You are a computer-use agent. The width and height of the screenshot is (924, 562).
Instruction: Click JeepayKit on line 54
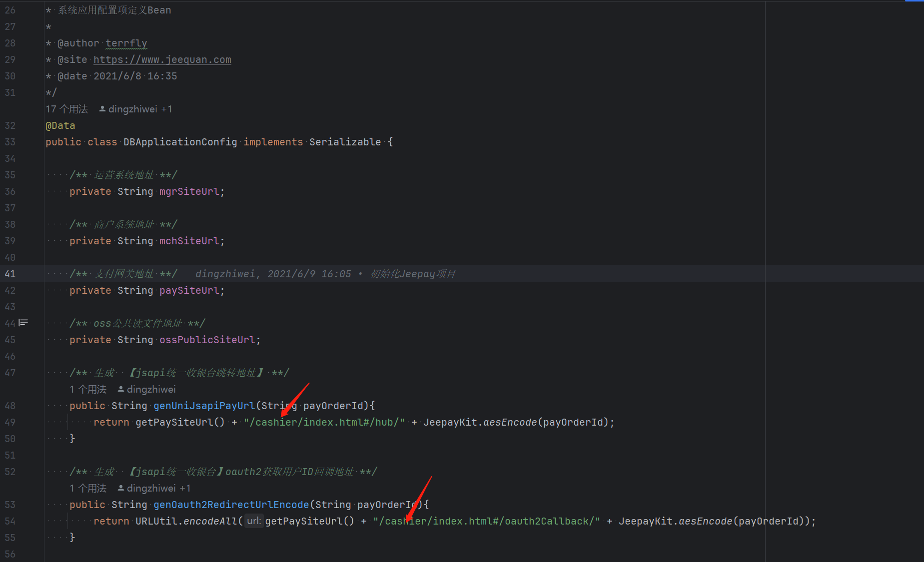(645, 521)
